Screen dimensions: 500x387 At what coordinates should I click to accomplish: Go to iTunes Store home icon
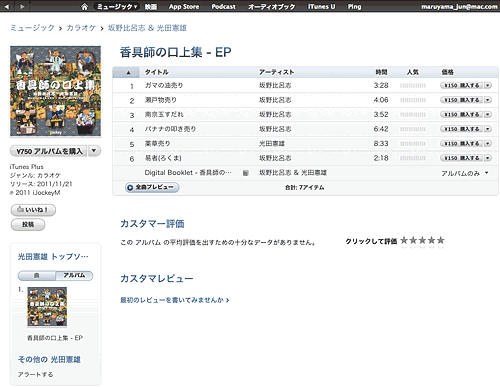click(x=84, y=7)
